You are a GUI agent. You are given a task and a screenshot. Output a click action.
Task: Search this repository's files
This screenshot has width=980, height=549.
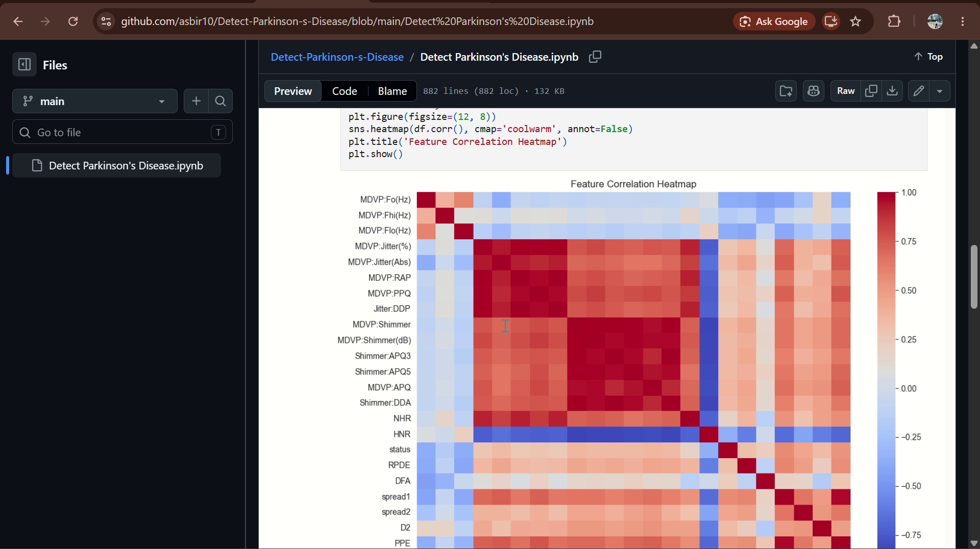pyautogui.click(x=220, y=101)
